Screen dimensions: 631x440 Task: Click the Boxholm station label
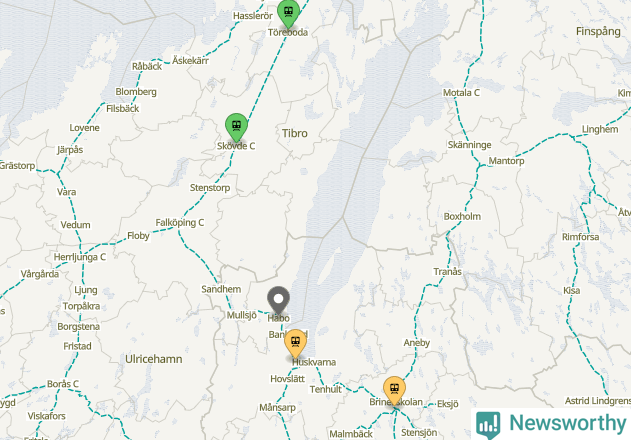click(462, 217)
